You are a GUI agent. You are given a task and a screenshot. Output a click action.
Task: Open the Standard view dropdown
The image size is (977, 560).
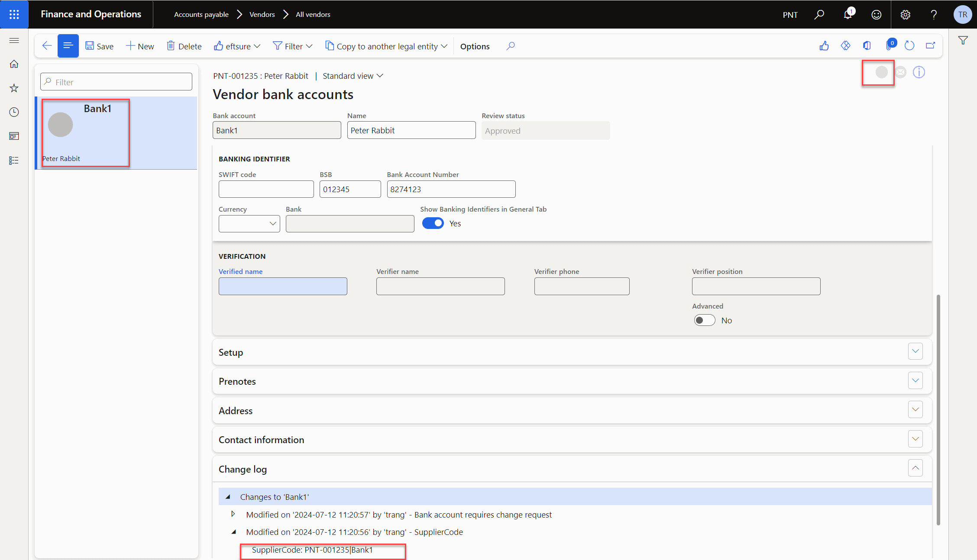tap(353, 76)
